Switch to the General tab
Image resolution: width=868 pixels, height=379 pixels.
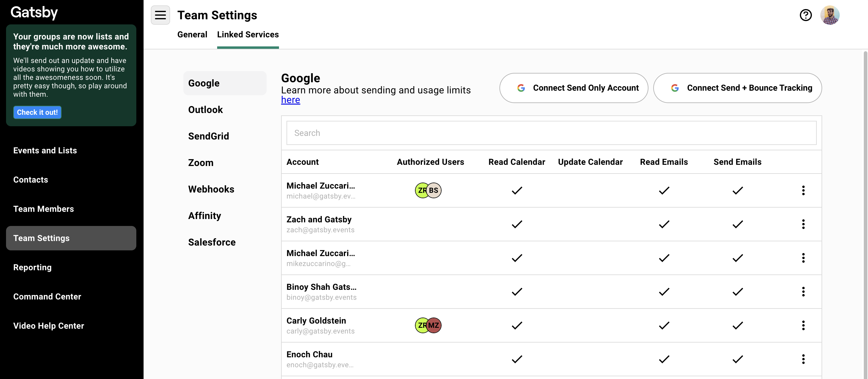click(192, 34)
